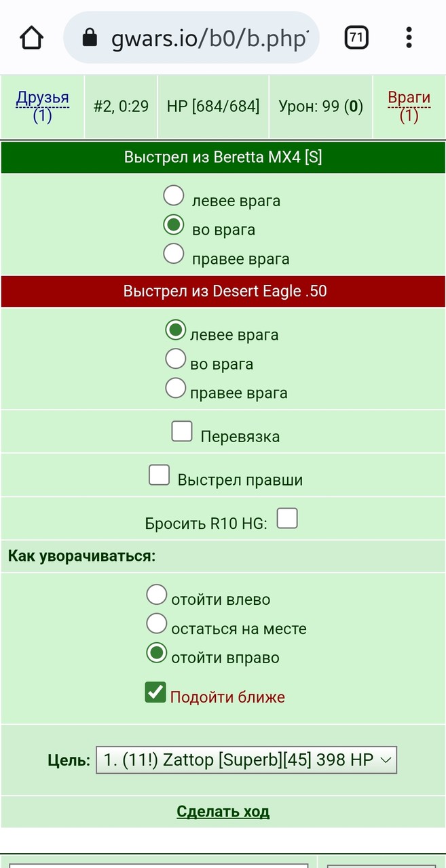446x868 pixels.
Task: Tap the padlock icon in address bar
Action: click(x=90, y=38)
